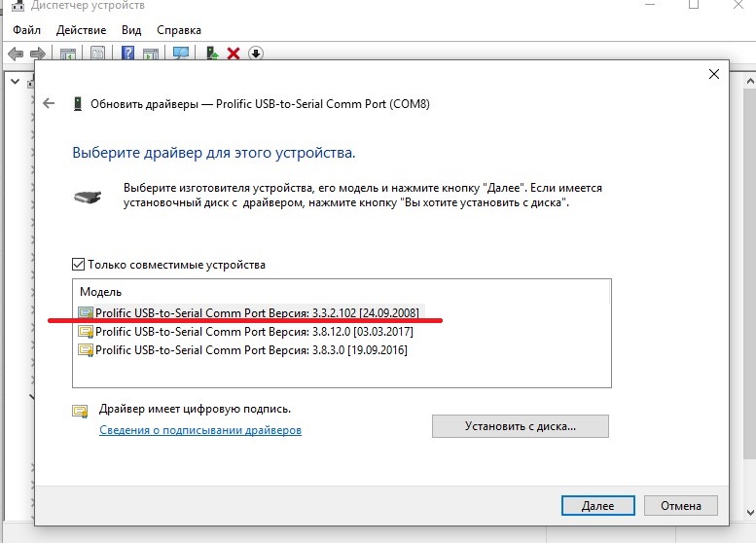The width and height of the screenshot is (756, 543).
Task: Click the certificate icon of version 3.8.12.0 driver
Action: 86,332
